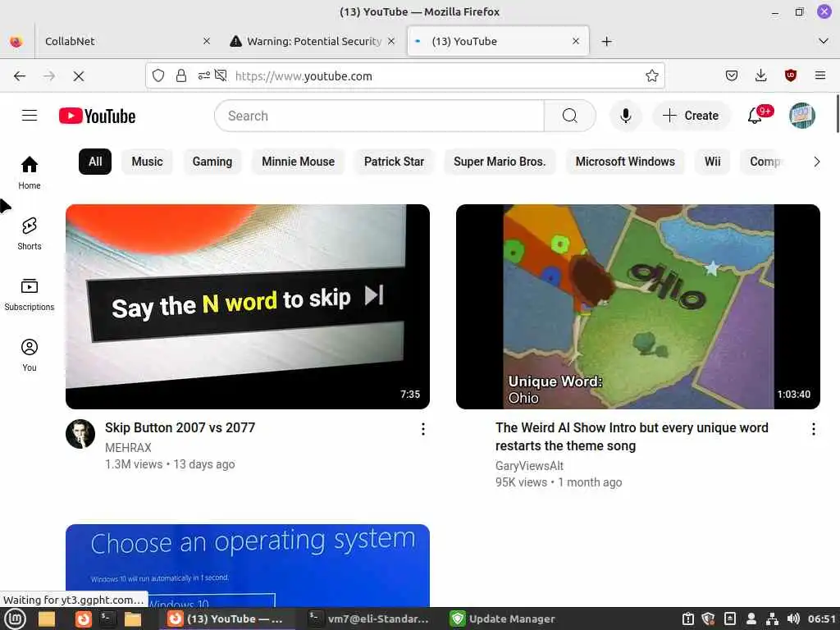840x630 pixels.
Task: Open Firefox application menu
Action: (819, 76)
